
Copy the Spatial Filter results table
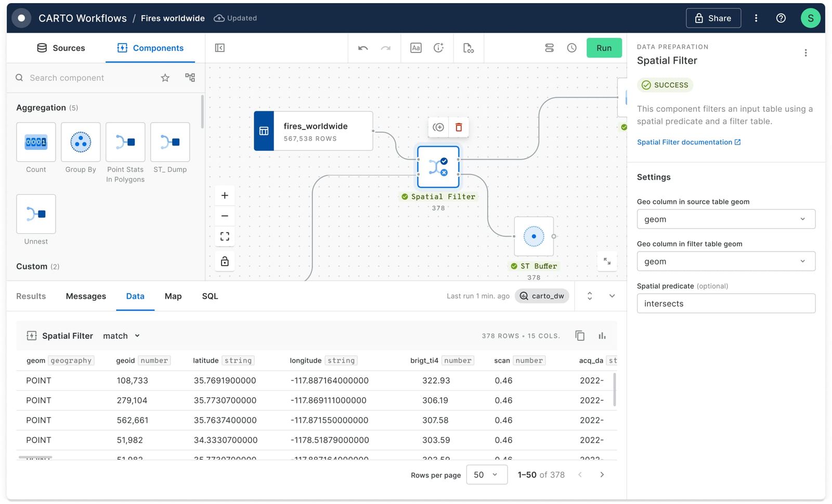click(x=580, y=335)
